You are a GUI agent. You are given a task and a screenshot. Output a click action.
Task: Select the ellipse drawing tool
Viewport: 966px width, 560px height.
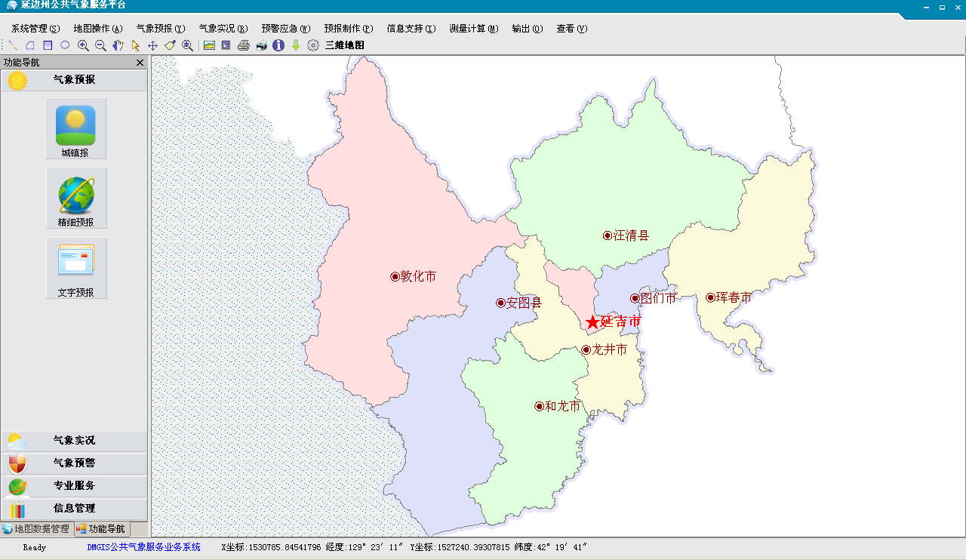[64, 45]
